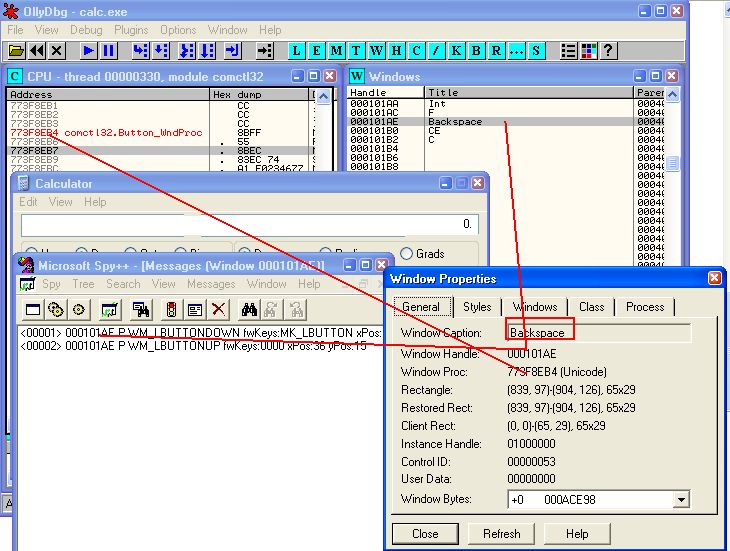Show Windows list with W toolbar button
Screen dimensions: 730x551
(x=376, y=50)
